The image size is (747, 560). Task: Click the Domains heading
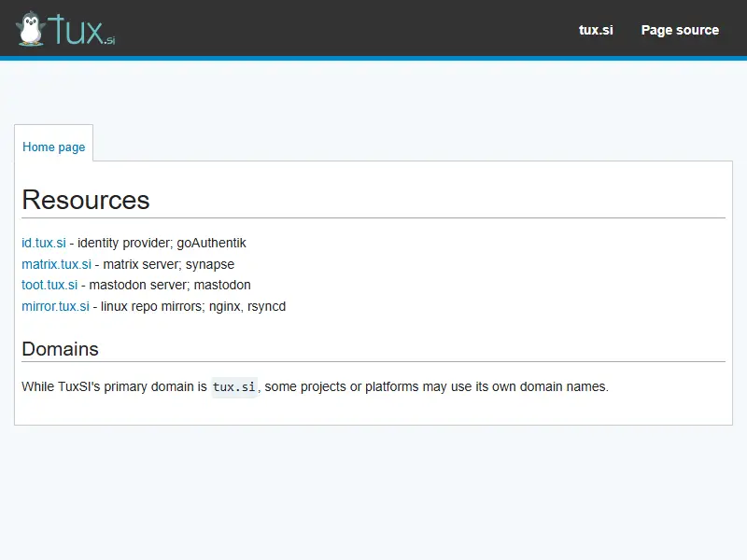(x=60, y=349)
